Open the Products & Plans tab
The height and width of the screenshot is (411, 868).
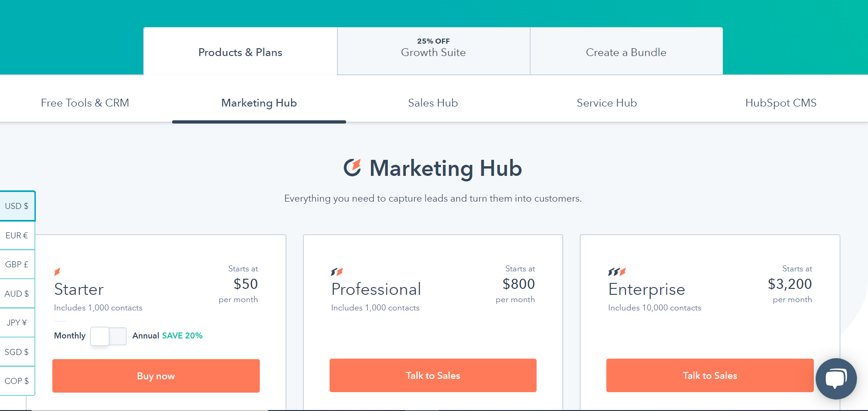coord(240,52)
